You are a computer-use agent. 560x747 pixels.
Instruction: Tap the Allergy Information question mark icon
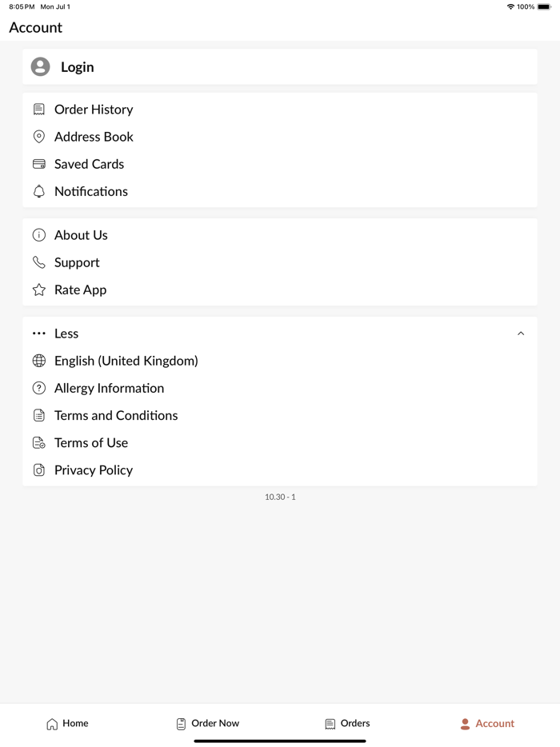[39, 388]
